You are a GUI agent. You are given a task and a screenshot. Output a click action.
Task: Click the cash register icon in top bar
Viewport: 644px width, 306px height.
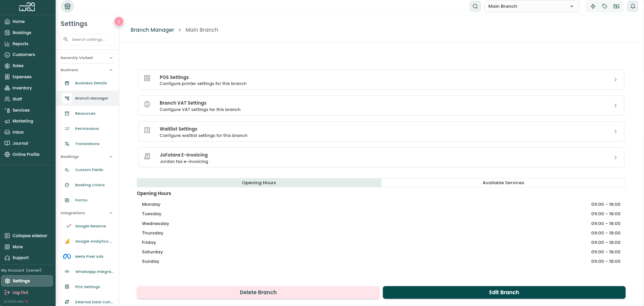[x=616, y=6]
